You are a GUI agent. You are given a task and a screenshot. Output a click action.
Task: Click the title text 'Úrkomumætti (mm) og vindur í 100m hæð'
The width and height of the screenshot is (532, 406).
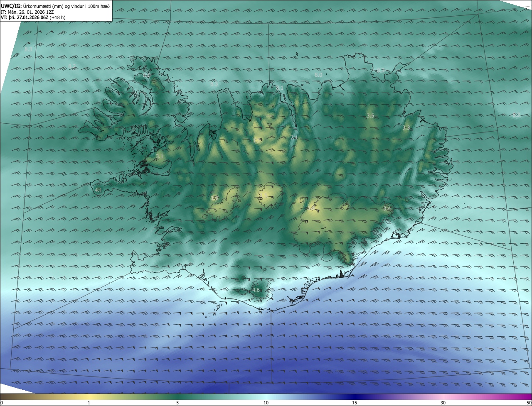click(x=66, y=6)
